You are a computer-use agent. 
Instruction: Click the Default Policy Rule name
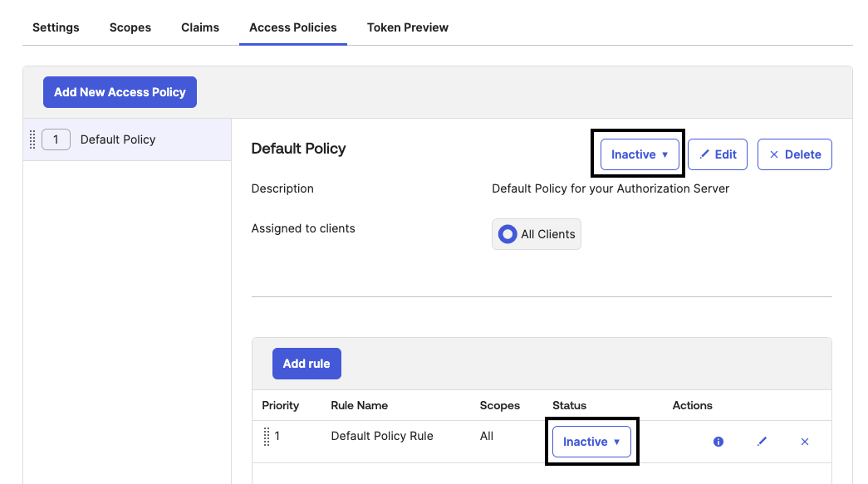pyautogui.click(x=382, y=436)
